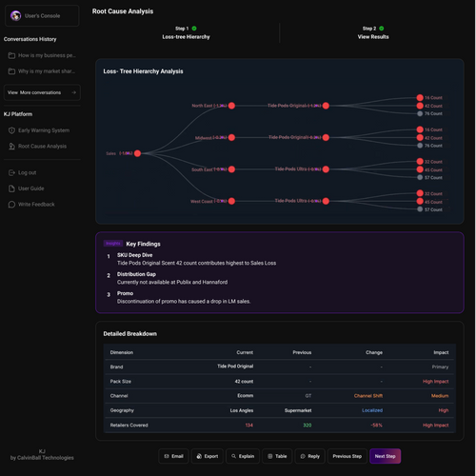This screenshot has width=476, height=476.
Task: Click the Table button
Action: [277, 456]
